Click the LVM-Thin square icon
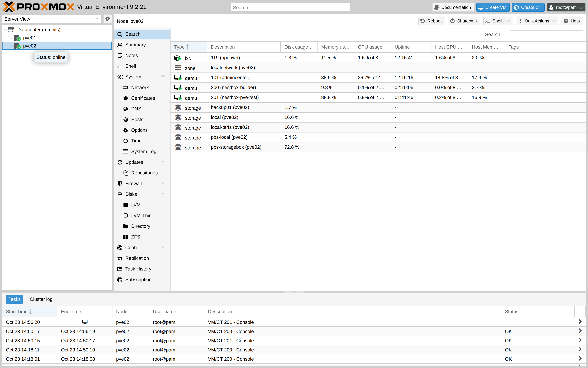The image size is (588, 368). pos(126,216)
